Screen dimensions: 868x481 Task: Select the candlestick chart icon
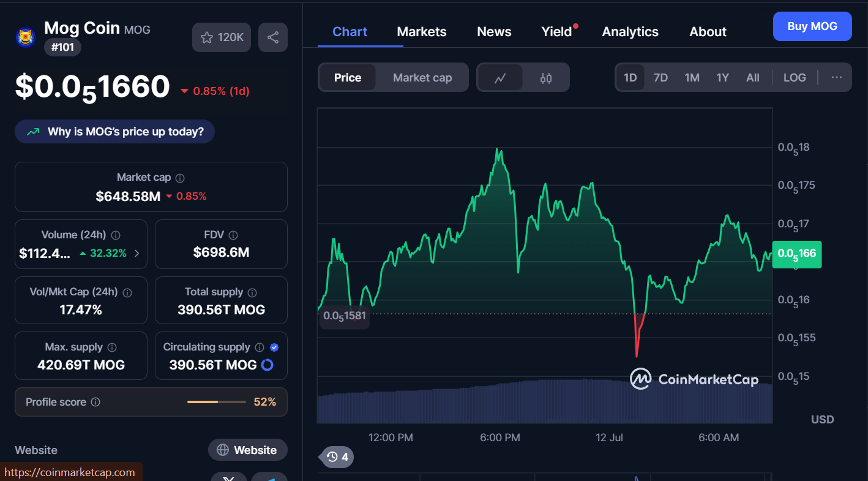click(546, 78)
